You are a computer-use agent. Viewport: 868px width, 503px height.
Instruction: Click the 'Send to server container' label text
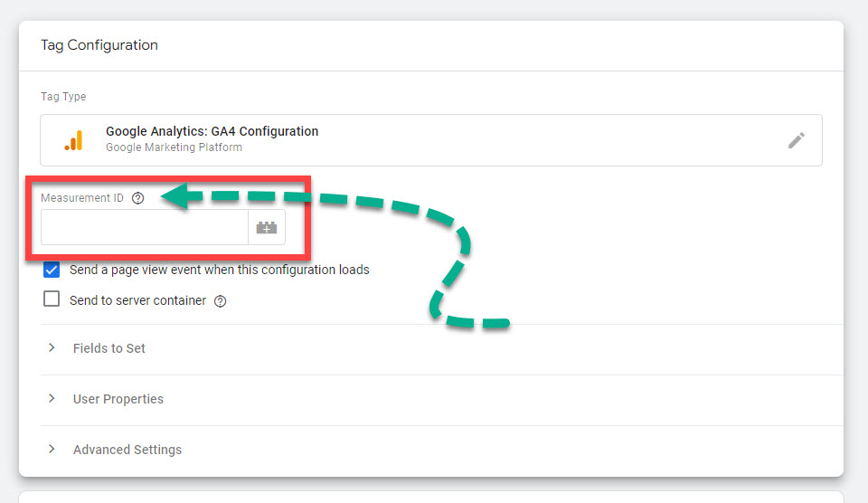point(137,300)
